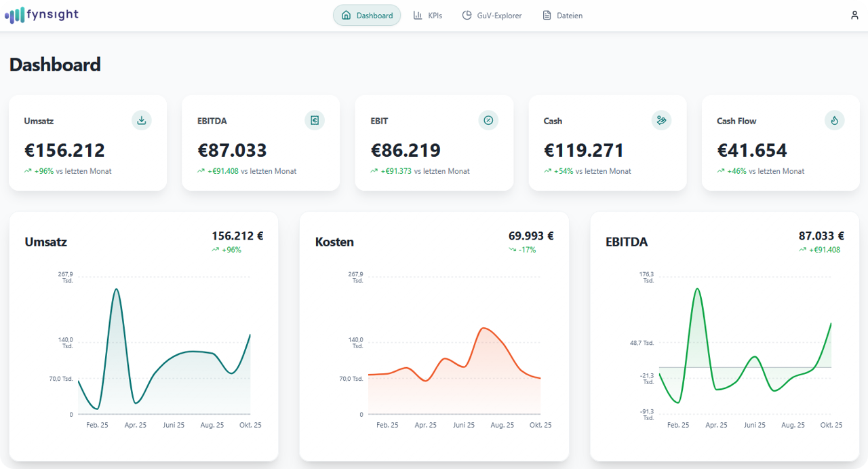The width and height of the screenshot is (868, 469).
Task: Click the €86.219 EBIT value
Action: [406, 150]
